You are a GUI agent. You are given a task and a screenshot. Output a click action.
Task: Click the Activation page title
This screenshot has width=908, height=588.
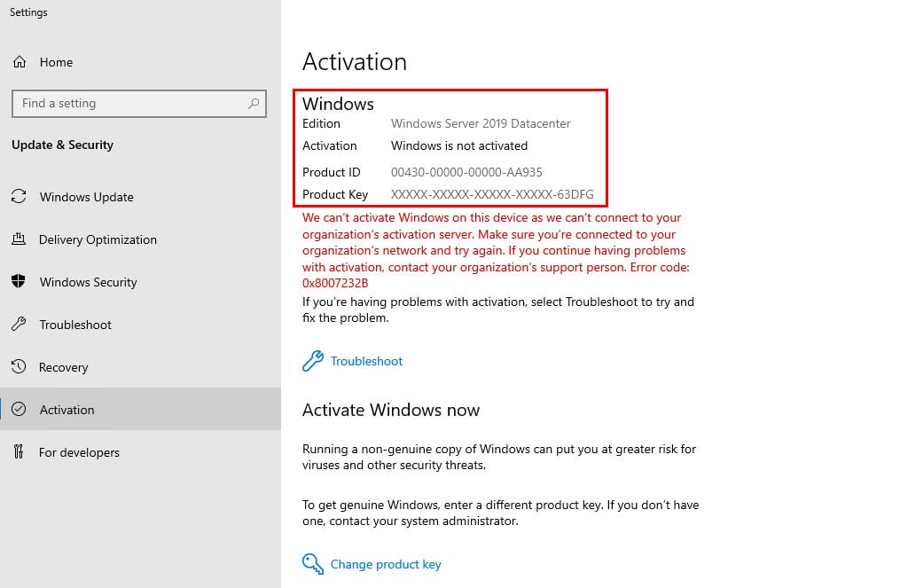[x=355, y=62]
